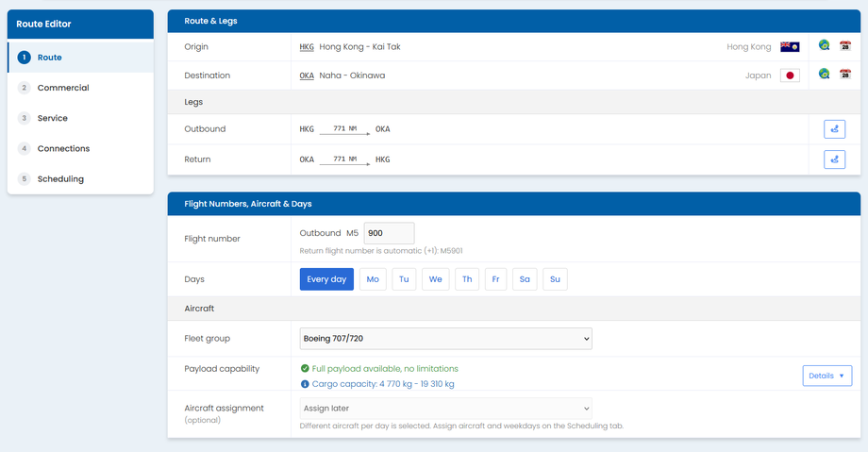Click green checkmark beside Full payload available
Image resolution: width=868 pixels, height=452 pixels.
pos(305,368)
